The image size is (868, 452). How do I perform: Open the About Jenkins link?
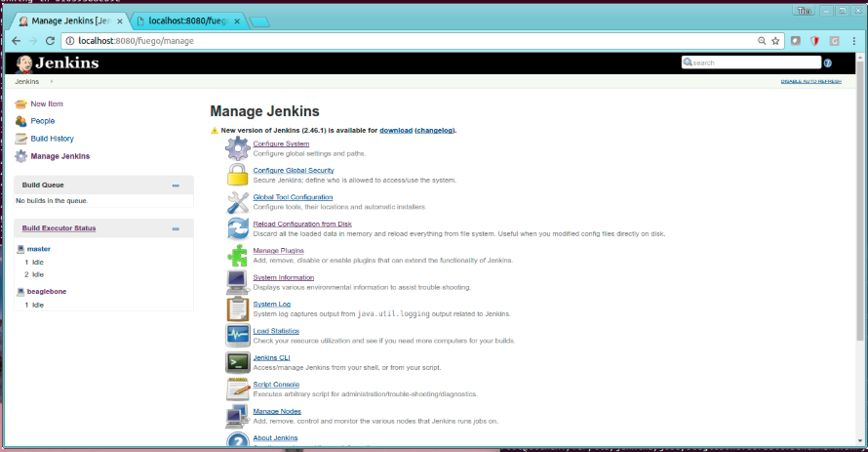tap(275, 437)
